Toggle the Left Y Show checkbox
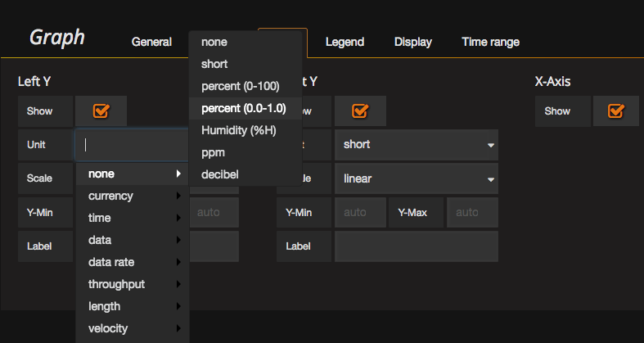Viewport: 644px width, 343px height. 101,111
